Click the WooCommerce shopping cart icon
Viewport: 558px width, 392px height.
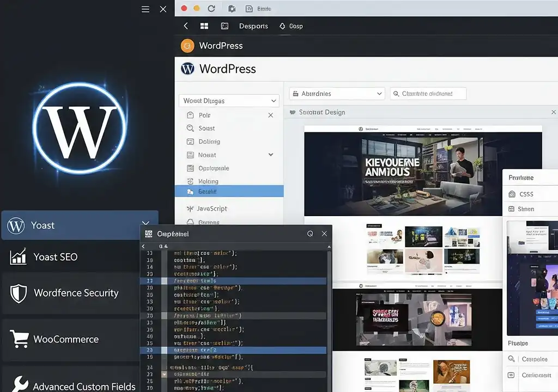click(19, 339)
